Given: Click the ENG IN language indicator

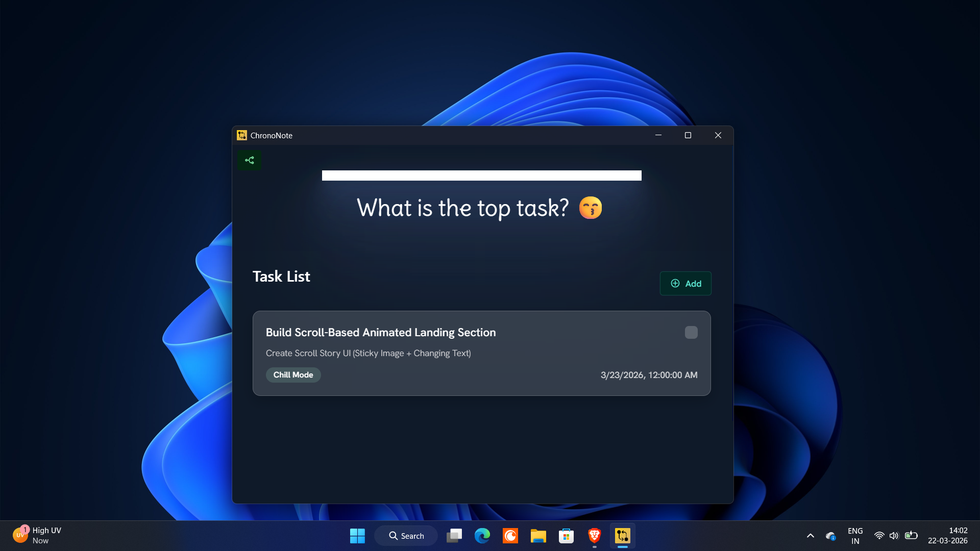Looking at the screenshot, I should tap(855, 536).
